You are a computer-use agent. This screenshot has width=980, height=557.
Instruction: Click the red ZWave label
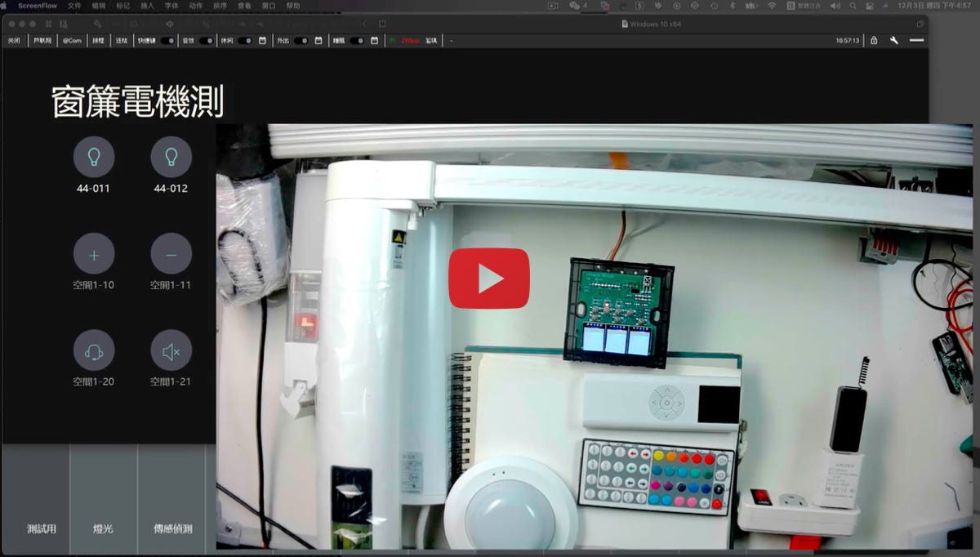(x=410, y=40)
